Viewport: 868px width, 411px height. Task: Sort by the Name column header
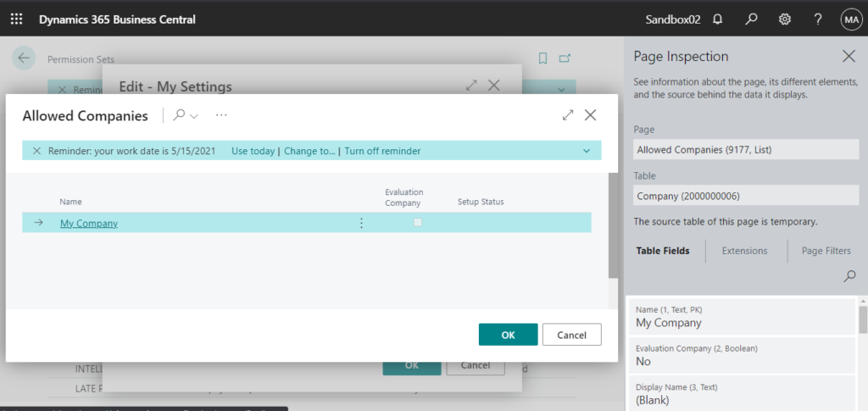click(x=71, y=202)
